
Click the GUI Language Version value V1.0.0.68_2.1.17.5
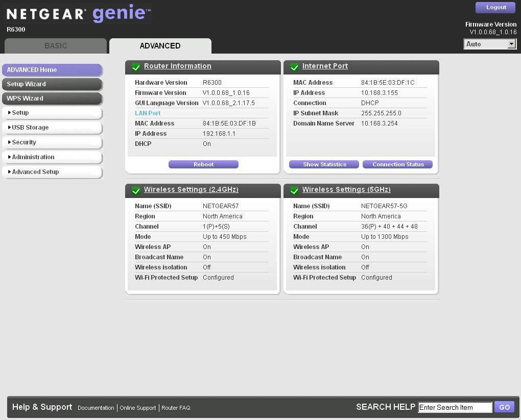click(x=229, y=103)
